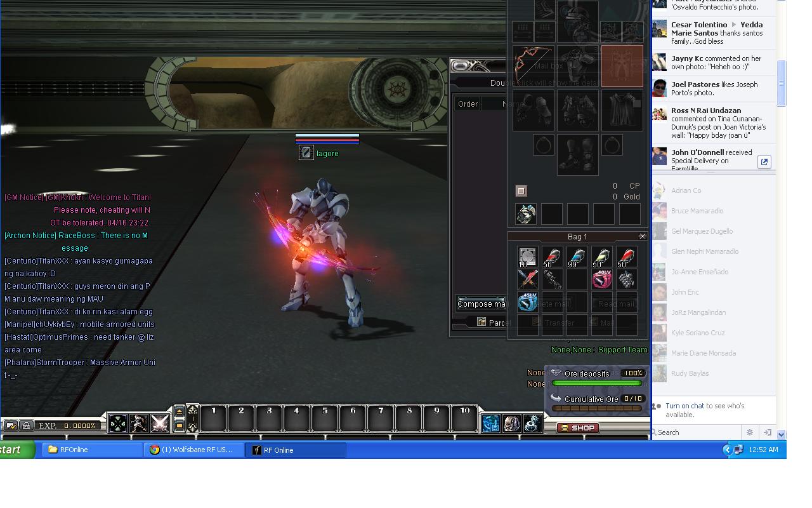812x508 pixels.
Task: Select the 40LV pink item in Bag 1
Action: click(601, 279)
